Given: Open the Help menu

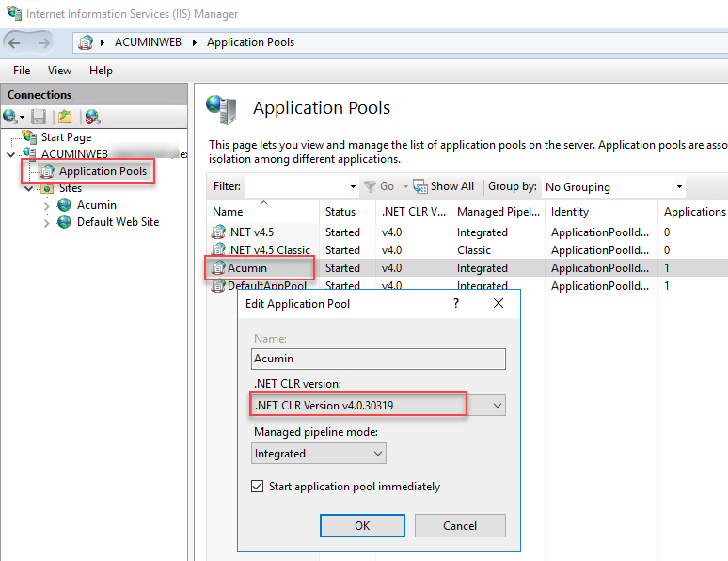Looking at the screenshot, I should (x=101, y=71).
